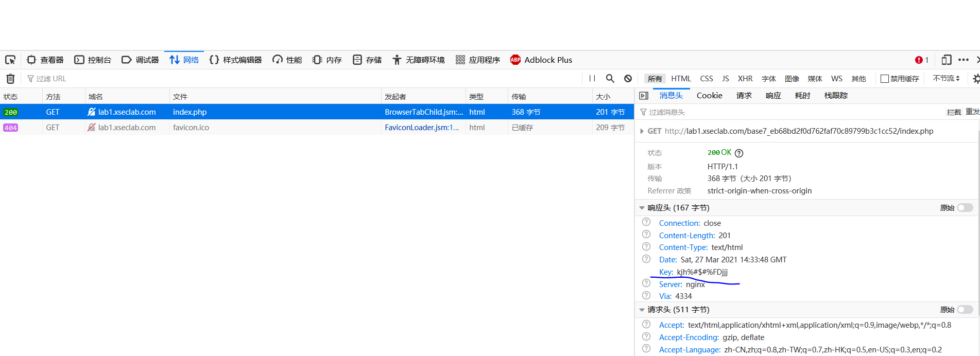Filter requests by XHR
Viewport: 980px width, 356px height.
(x=745, y=79)
